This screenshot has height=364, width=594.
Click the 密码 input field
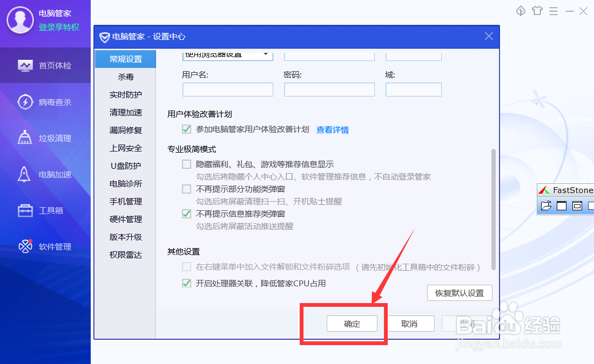coord(329,90)
